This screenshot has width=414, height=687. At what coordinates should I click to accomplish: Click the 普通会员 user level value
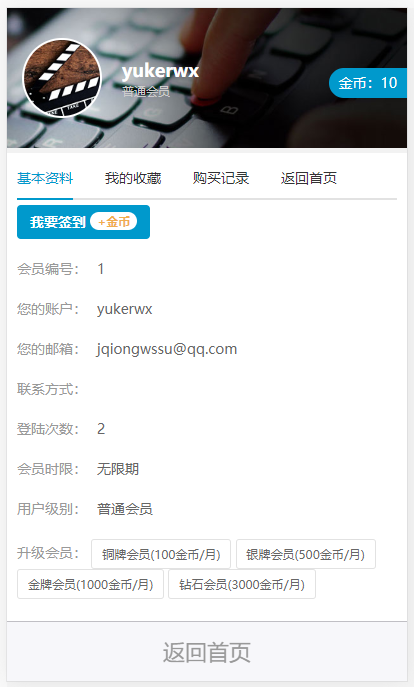coord(125,509)
